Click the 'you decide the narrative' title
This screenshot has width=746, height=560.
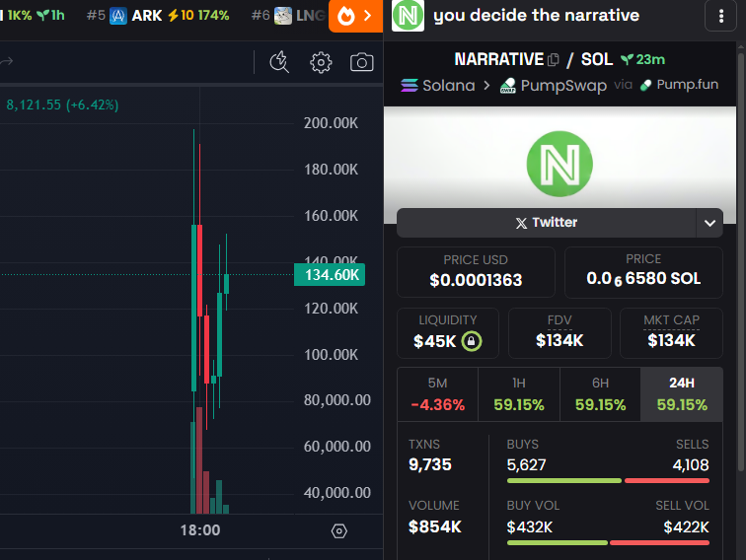pyautogui.click(x=536, y=15)
